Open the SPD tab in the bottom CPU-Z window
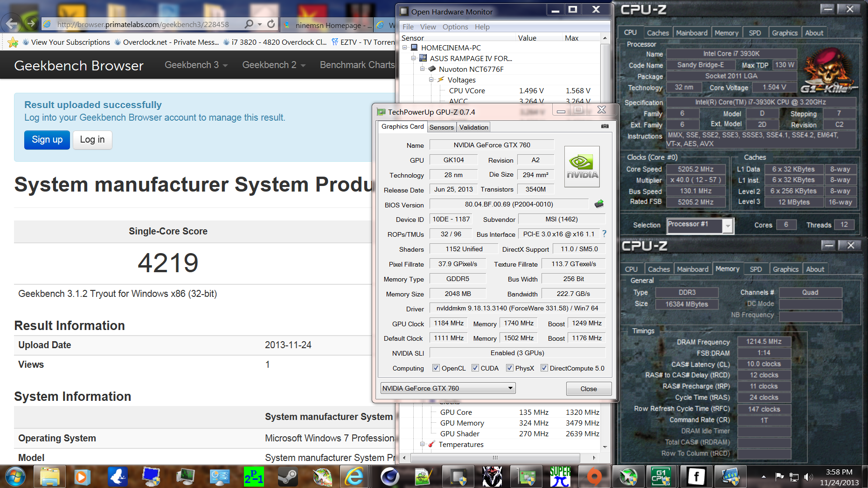The width and height of the screenshot is (868, 488). pos(756,269)
